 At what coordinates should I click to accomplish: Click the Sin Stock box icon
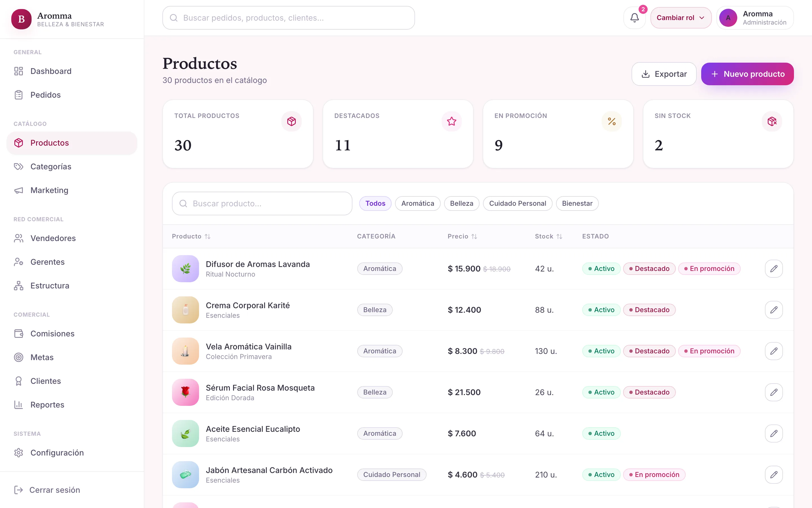pos(772,121)
